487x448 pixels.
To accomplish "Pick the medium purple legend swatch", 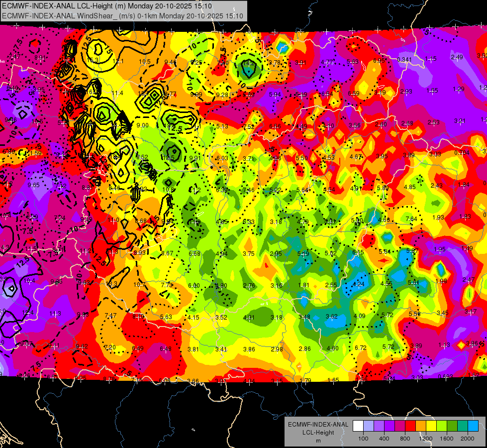I will (379, 426).
